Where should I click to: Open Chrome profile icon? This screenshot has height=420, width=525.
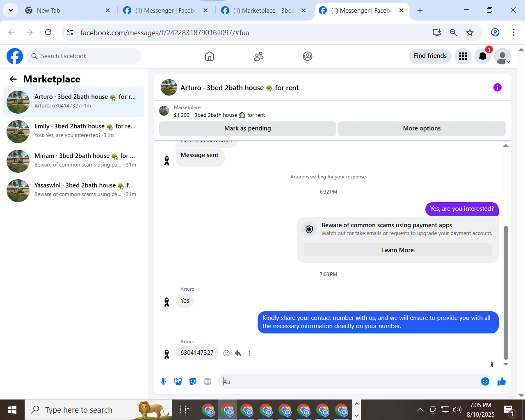(x=495, y=32)
